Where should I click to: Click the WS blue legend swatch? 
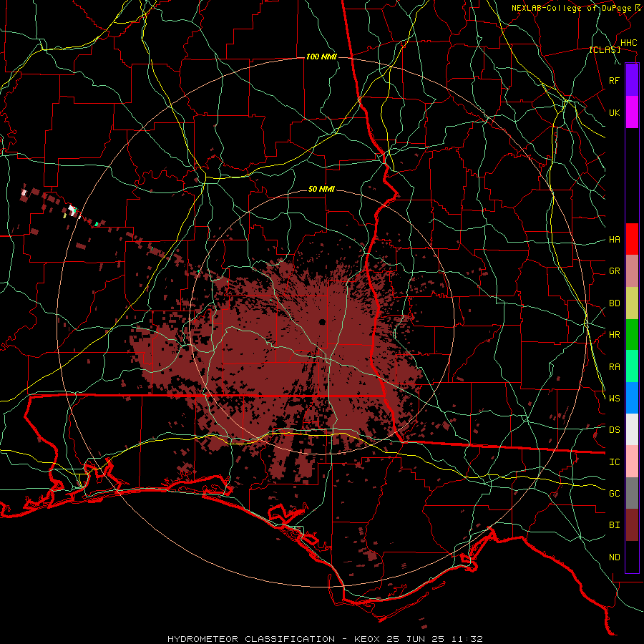(x=632, y=398)
